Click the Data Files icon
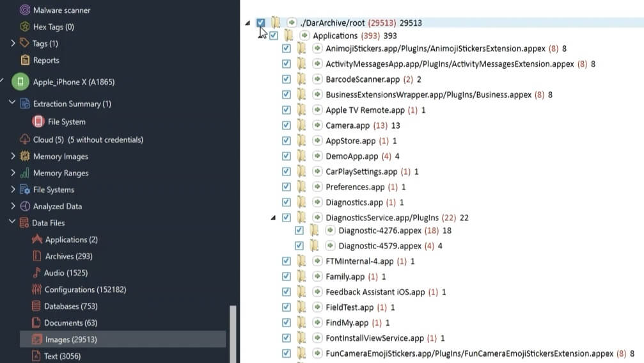644x363 pixels. [24, 223]
